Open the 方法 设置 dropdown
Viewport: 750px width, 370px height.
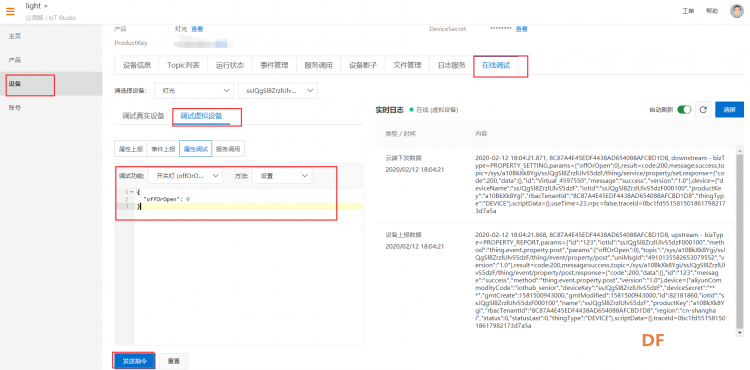coord(282,176)
